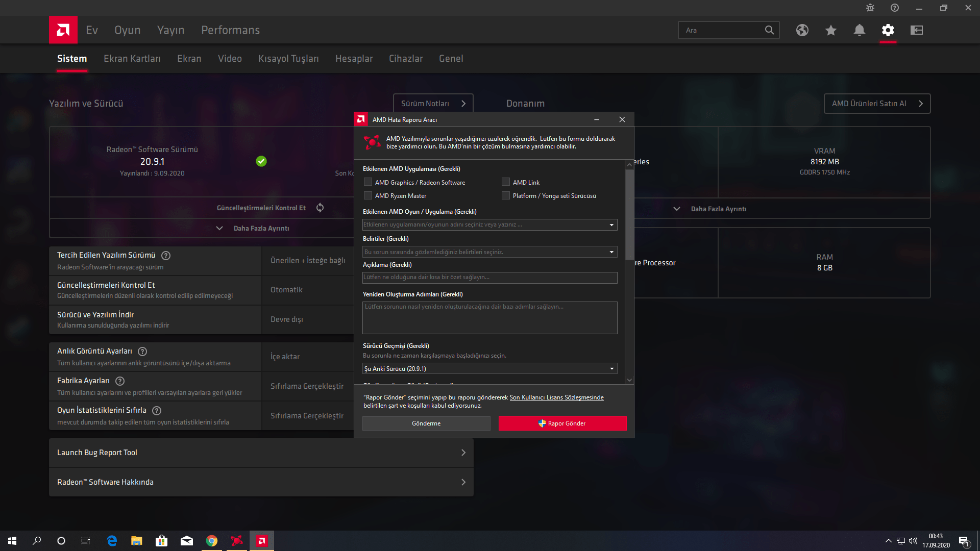Check AMD Graphics / Radeon Software checkbox
Viewport: 980px width, 551px height.
368,182
